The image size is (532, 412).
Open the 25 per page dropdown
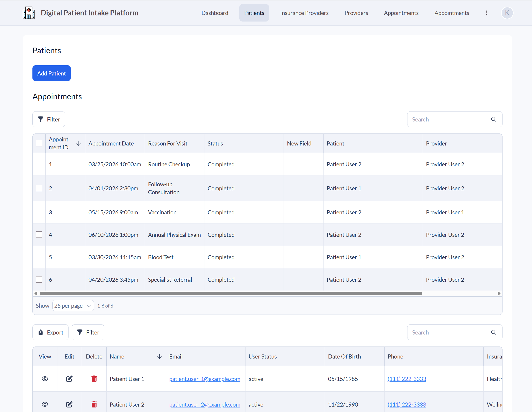click(73, 306)
